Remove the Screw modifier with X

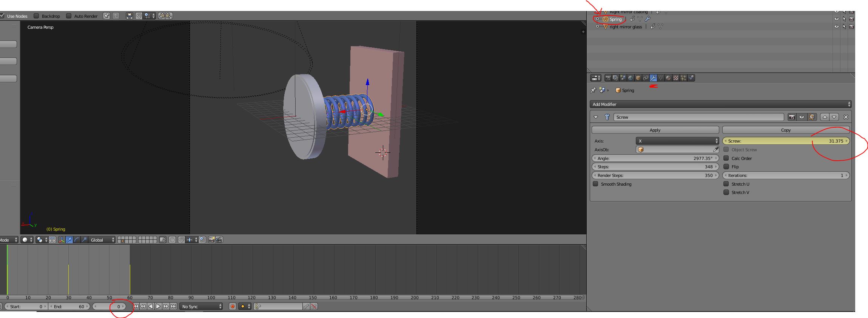click(846, 117)
